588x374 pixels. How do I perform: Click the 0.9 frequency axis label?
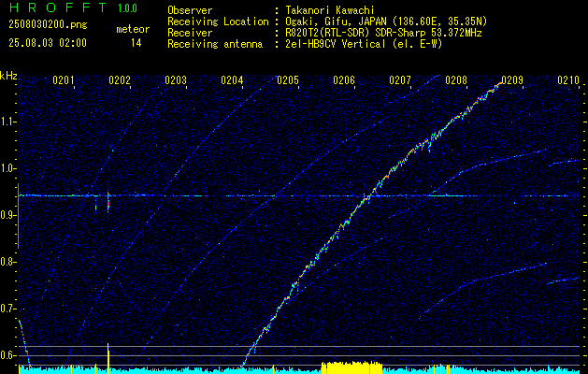8,215
